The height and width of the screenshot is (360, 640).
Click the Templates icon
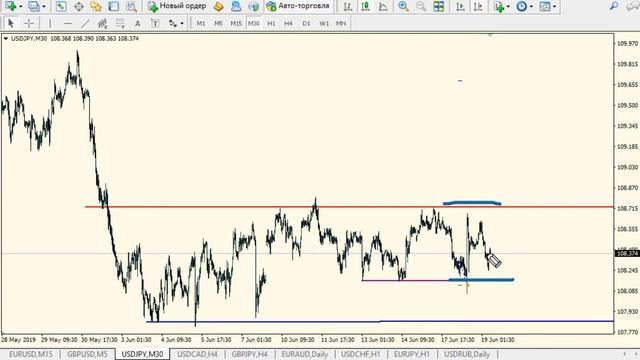click(544, 6)
